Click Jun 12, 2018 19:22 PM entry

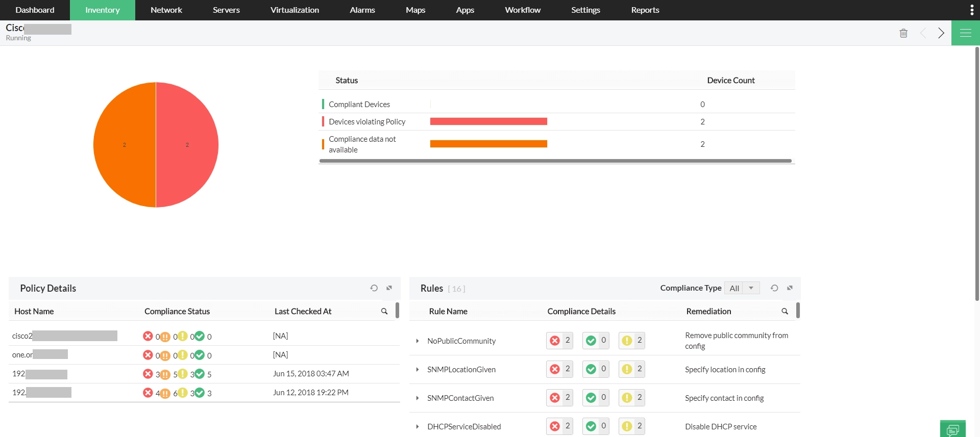311,393
